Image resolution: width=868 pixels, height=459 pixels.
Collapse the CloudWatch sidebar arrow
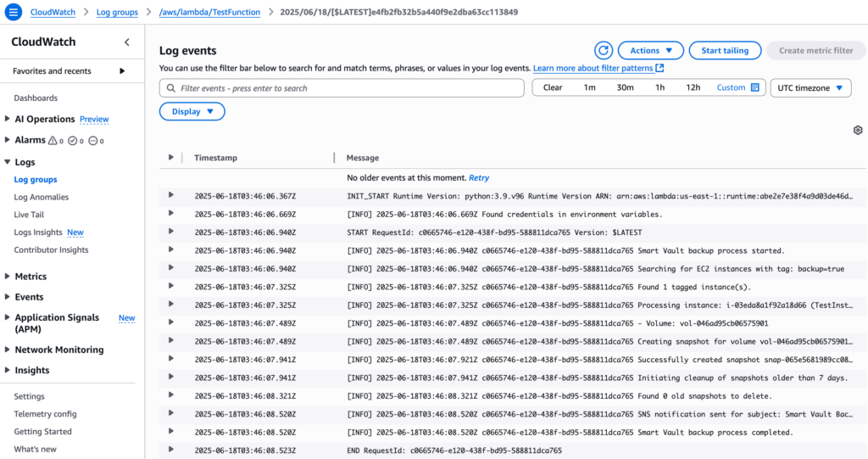tap(127, 42)
